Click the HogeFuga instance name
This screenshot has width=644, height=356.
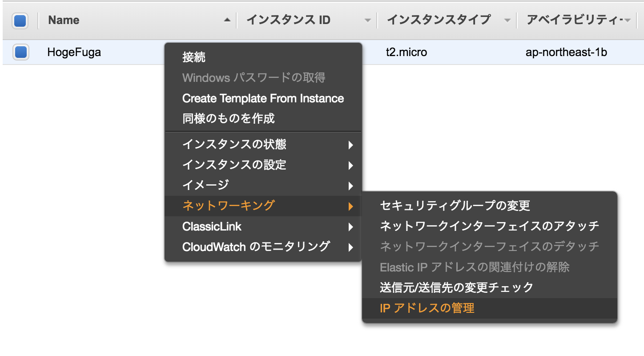(74, 52)
